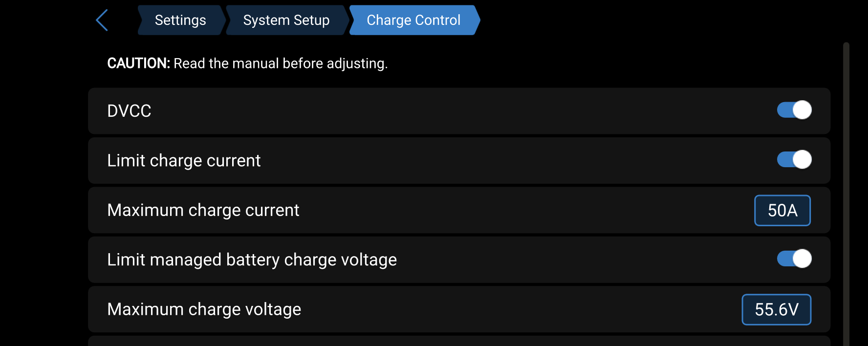Open the 55.6V maximum charge voltage value

pyautogui.click(x=776, y=309)
